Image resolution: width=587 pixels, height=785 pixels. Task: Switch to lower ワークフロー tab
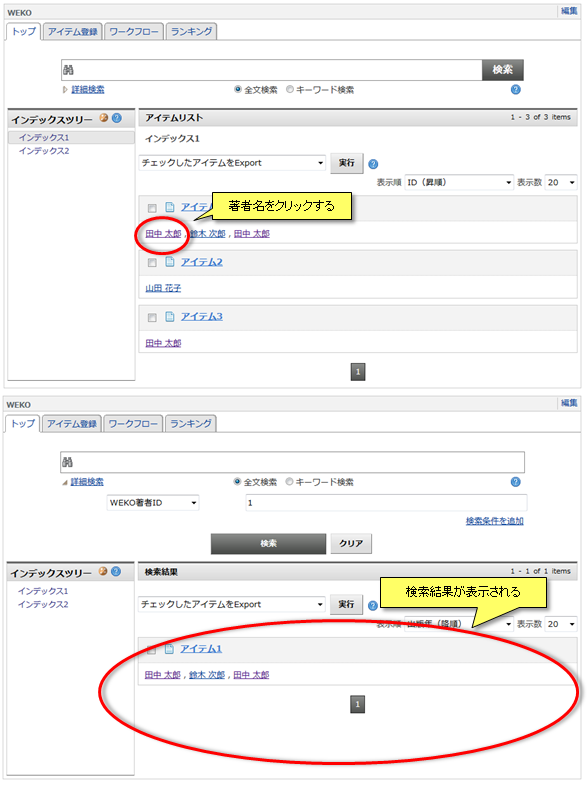point(133,424)
